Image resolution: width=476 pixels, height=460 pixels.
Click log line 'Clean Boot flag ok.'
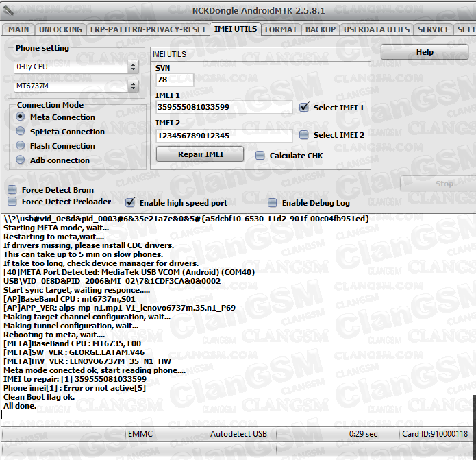click(39, 397)
